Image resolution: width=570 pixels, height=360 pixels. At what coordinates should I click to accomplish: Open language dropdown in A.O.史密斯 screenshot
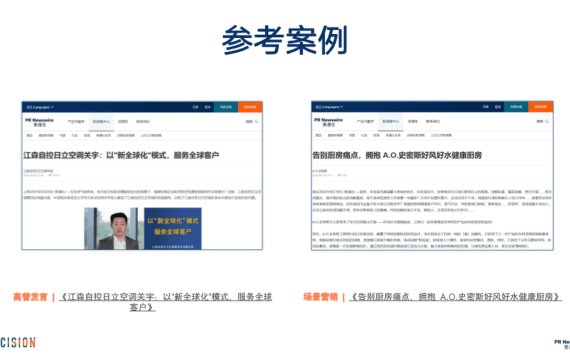click(329, 107)
